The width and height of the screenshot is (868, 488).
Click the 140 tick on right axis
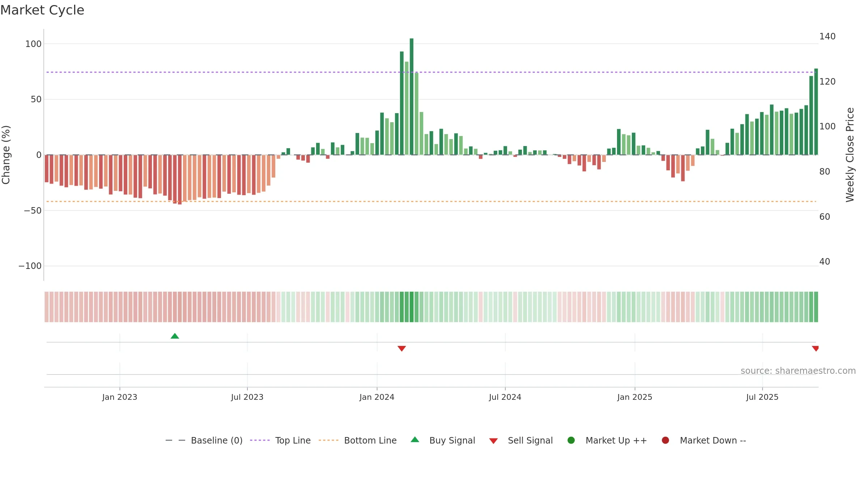tap(827, 37)
